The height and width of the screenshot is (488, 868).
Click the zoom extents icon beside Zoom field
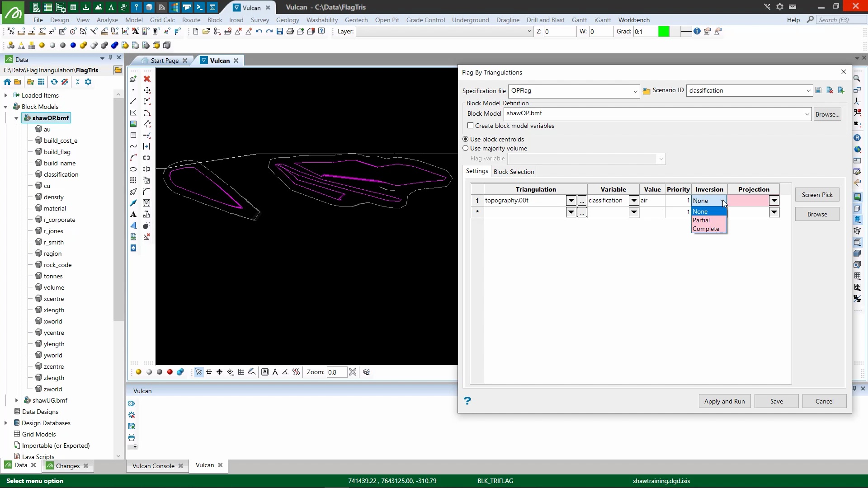click(353, 372)
